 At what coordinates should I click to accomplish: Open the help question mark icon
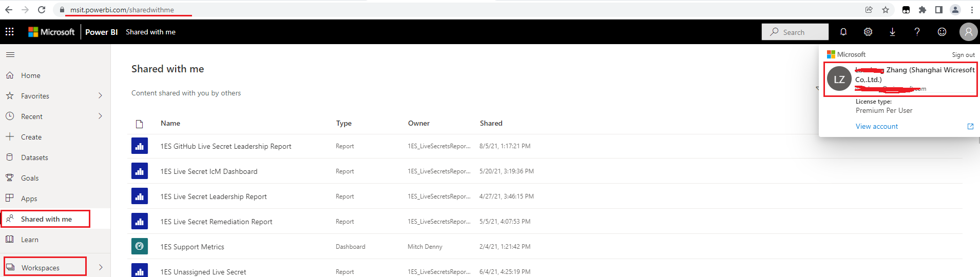pos(917,32)
